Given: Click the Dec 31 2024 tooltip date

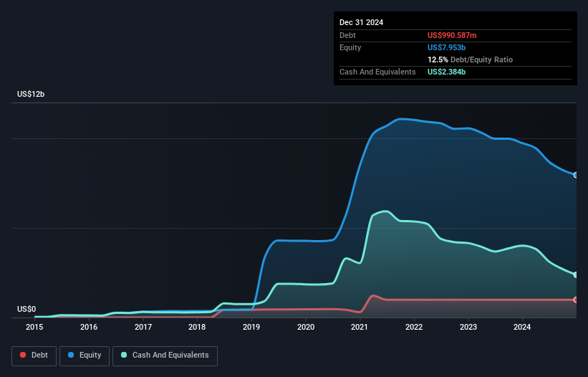Looking at the screenshot, I should (361, 22).
